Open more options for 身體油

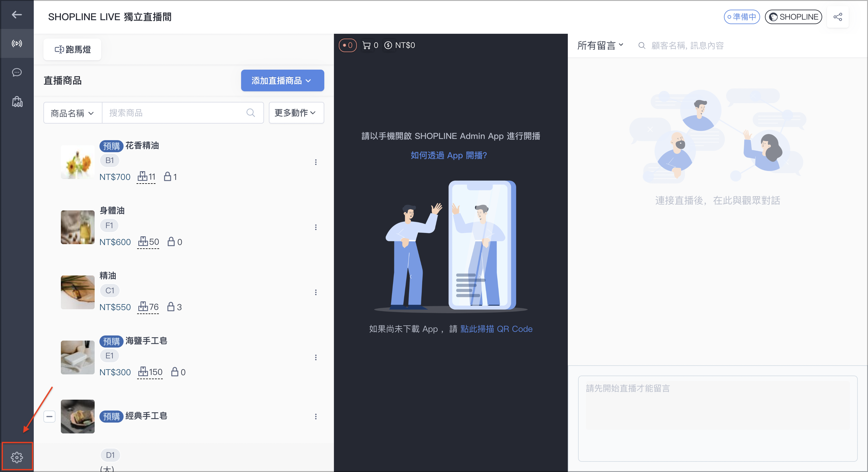[x=316, y=227]
